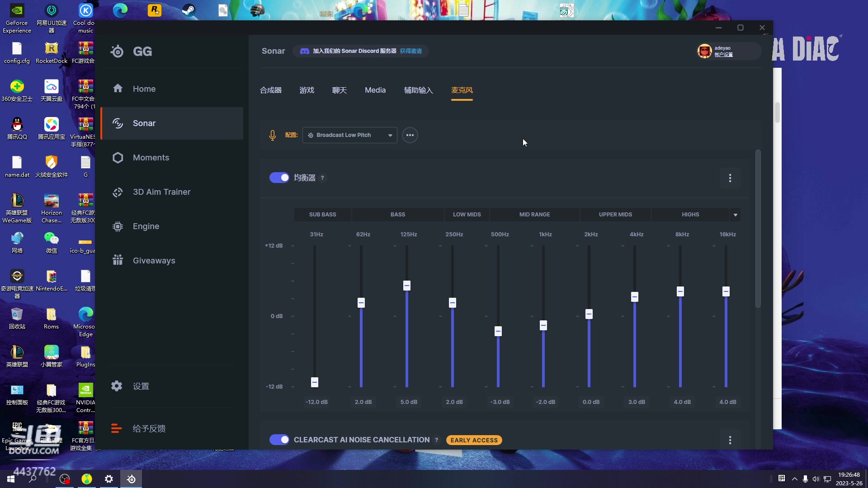Open Engine section
Viewport: 868px width, 488px height.
[172, 226]
